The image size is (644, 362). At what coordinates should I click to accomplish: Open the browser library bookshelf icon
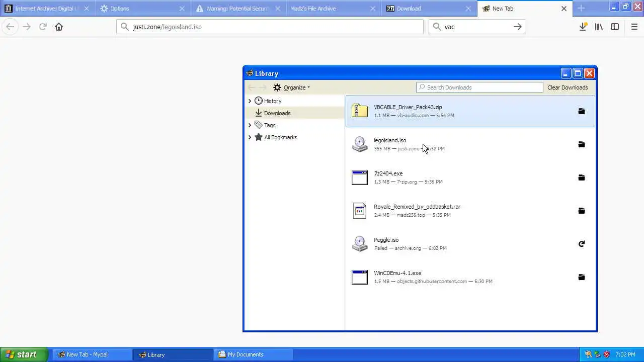(599, 27)
